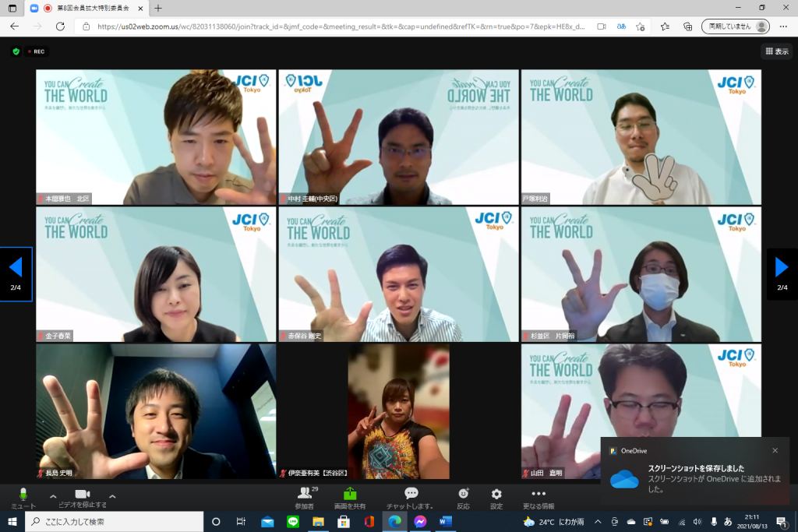Select the Zoom meeting browser tab
The image size is (798, 532).
pyautogui.click(x=86, y=8)
